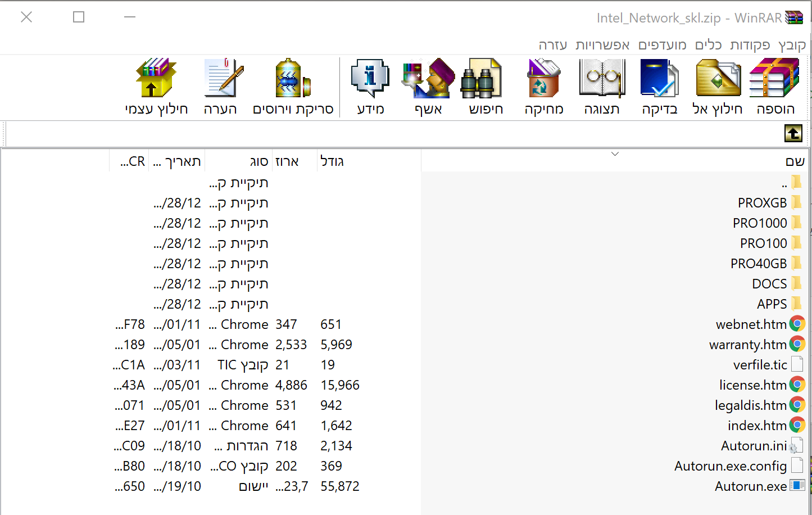Click the חילוץ עצמי (SFX) icon
Image resolution: width=812 pixels, height=515 pixels.
(x=156, y=79)
